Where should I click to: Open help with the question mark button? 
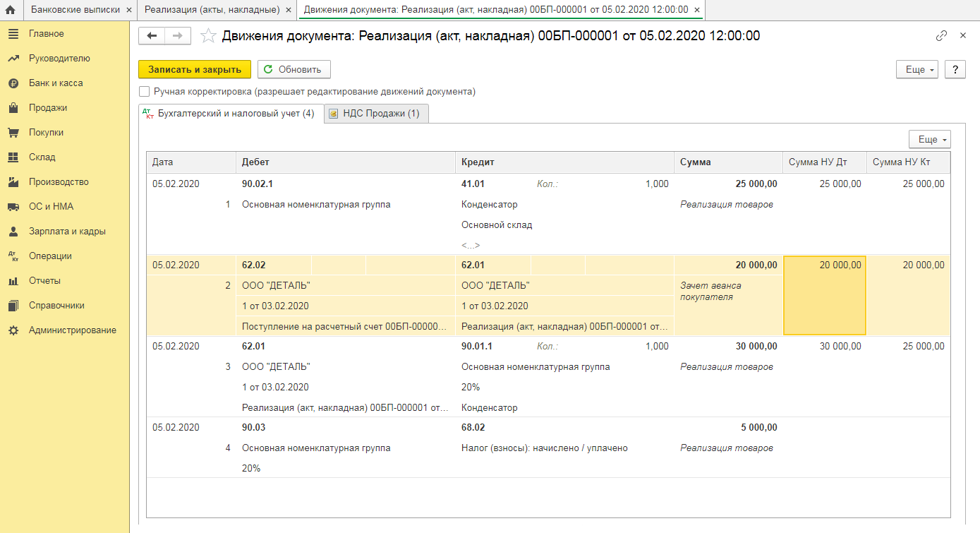click(x=955, y=70)
